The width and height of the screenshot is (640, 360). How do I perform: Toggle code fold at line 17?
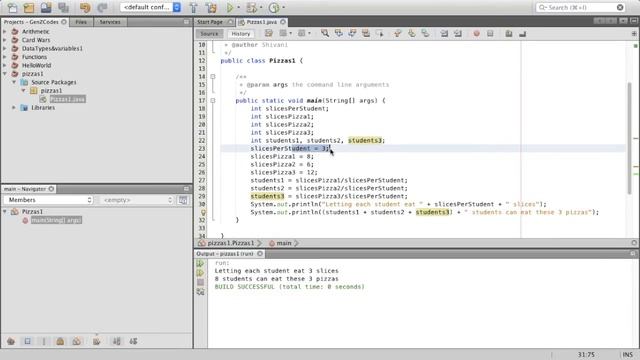(213, 100)
